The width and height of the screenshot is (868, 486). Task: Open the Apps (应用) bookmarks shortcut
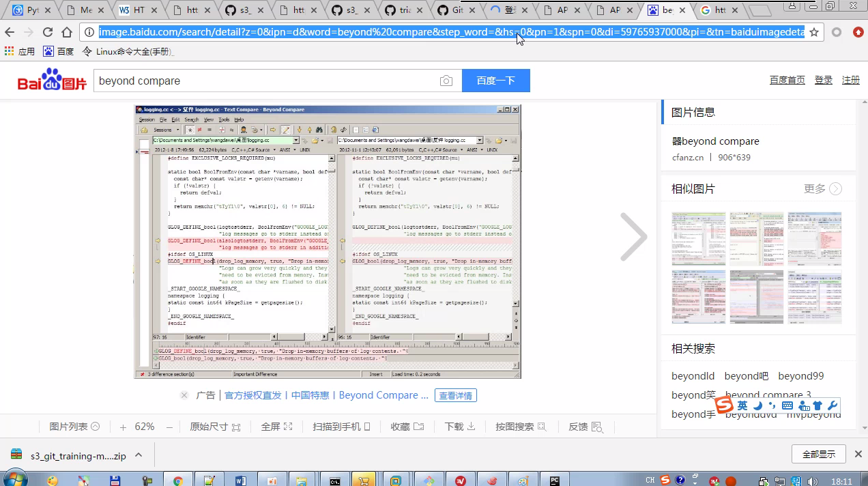pos(20,51)
